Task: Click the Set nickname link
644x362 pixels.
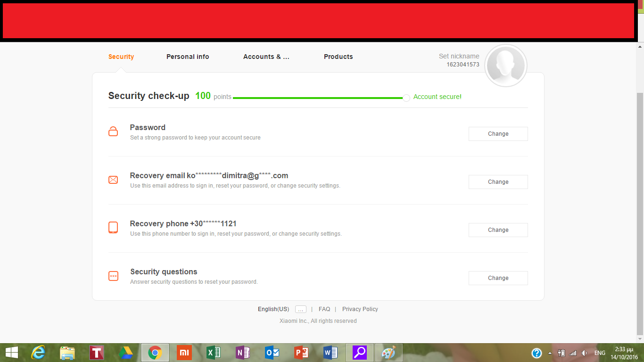Action: click(459, 56)
